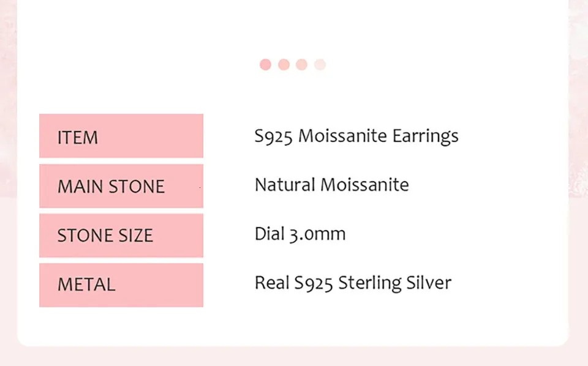The width and height of the screenshot is (588, 366).
Task: Click the STONE SIZE label cell
Action: click(x=121, y=236)
